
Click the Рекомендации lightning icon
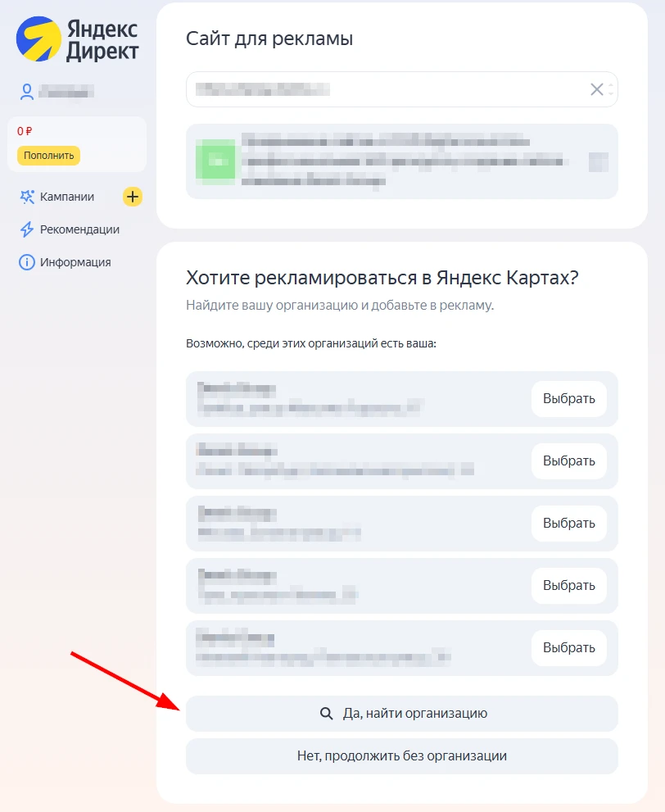(x=27, y=229)
